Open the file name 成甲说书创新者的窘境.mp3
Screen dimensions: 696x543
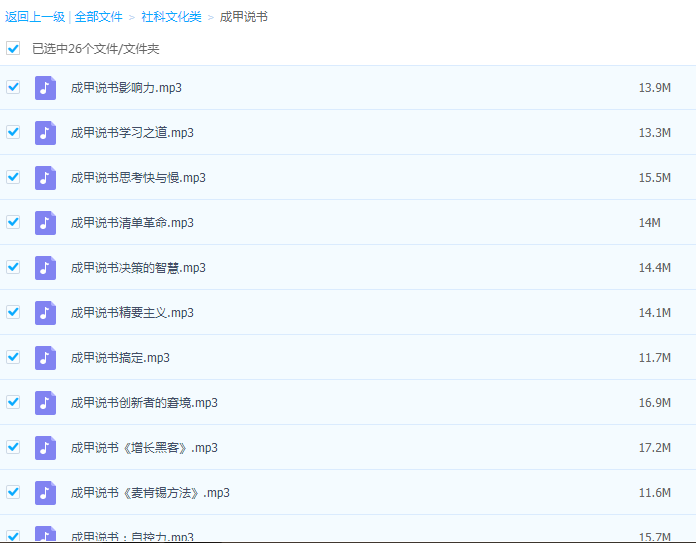pyautogui.click(x=144, y=403)
